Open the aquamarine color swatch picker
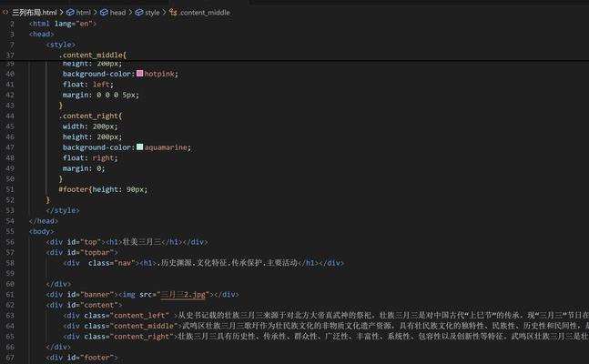This screenshot has width=589, height=364. [139, 147]
